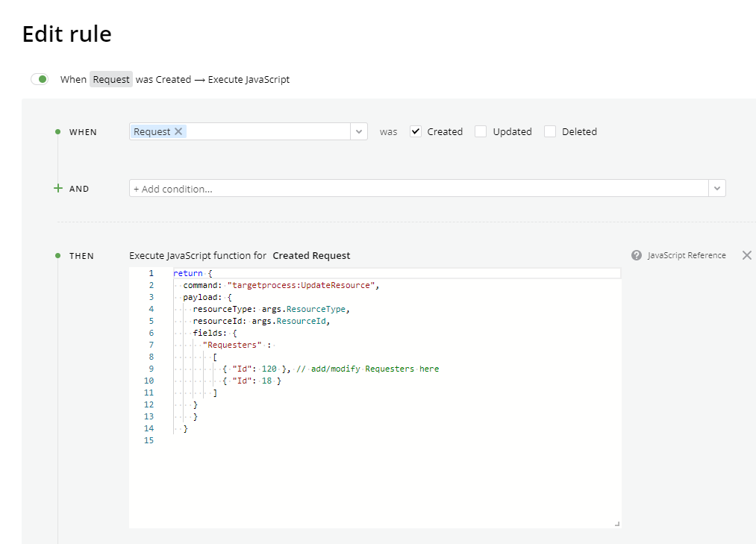Uncheck the Created checkbox

point(416,131)
